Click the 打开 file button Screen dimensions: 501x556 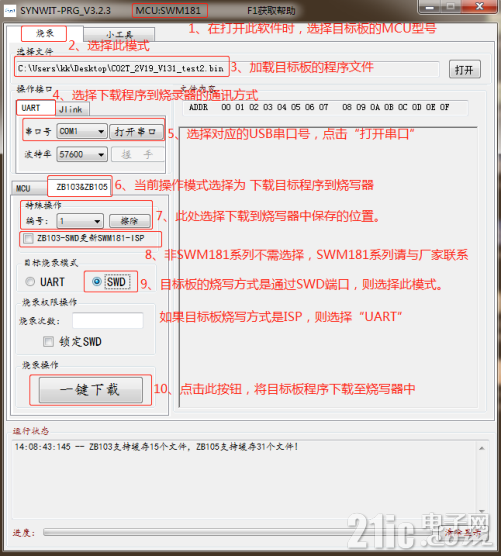[464, 70]
